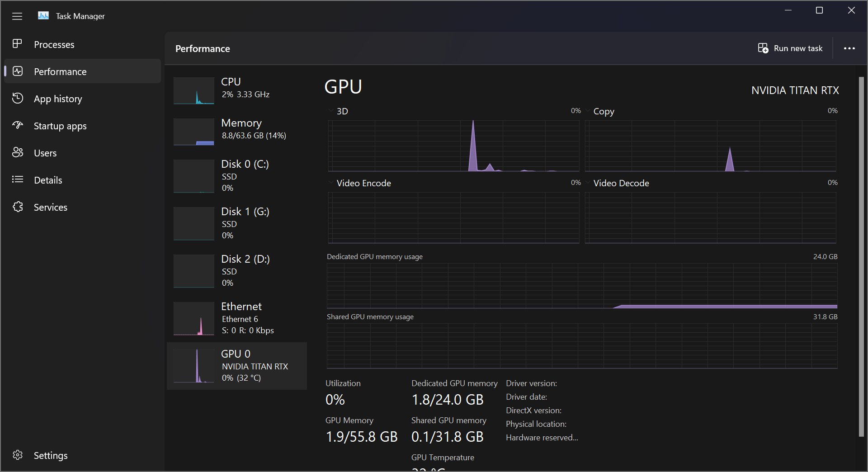Click the 24.0 GB dedicated memory maximum

[x=825, y=256]
